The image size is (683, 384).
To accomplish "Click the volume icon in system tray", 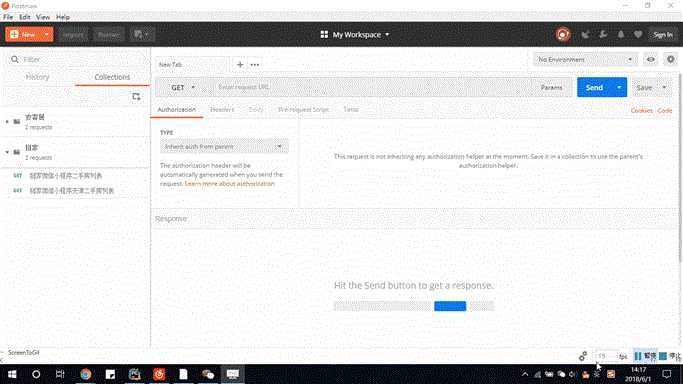I will (x=573, y=374).
